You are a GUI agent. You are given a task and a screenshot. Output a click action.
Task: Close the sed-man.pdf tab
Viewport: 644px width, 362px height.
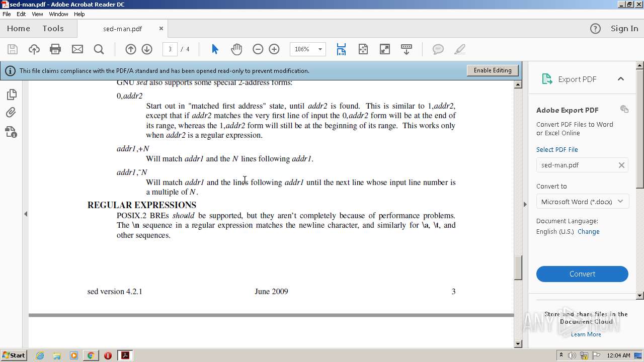(x=161, y=29)
